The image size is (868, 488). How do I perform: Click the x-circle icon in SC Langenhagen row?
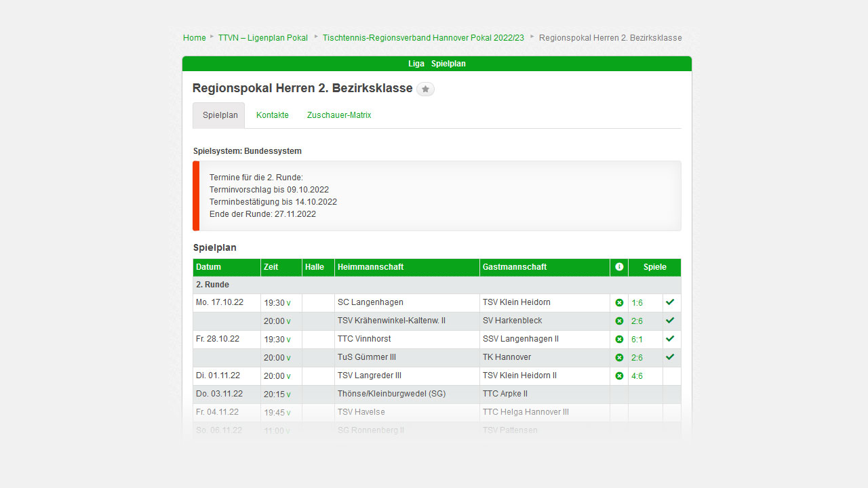[x=619, y=302]
